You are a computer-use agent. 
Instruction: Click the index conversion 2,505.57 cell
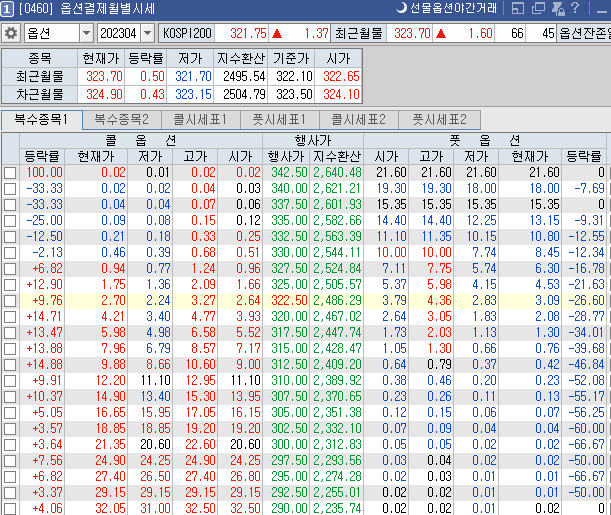[337, 284]
